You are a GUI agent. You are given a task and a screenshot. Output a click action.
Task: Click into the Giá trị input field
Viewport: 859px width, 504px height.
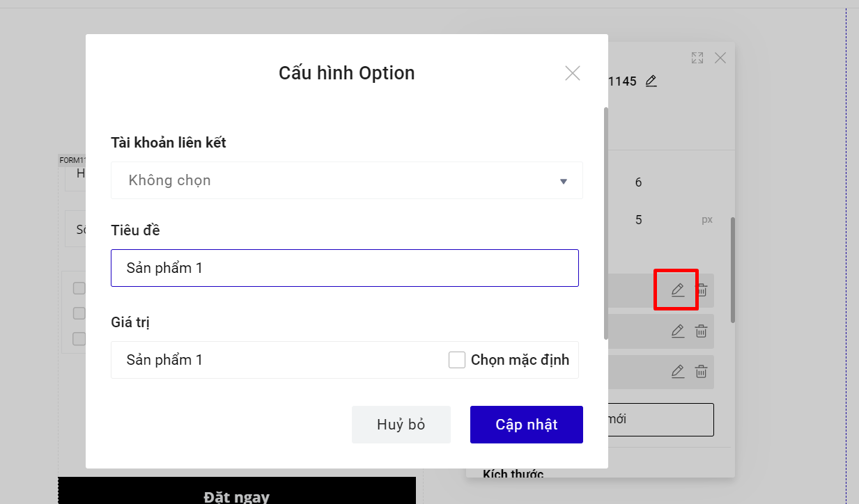pos(279,360)
